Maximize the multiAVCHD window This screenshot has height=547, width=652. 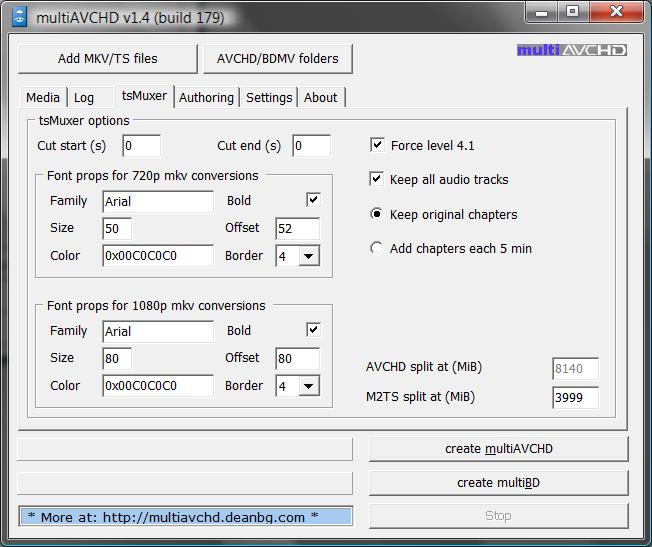click(x=573, y=12)
